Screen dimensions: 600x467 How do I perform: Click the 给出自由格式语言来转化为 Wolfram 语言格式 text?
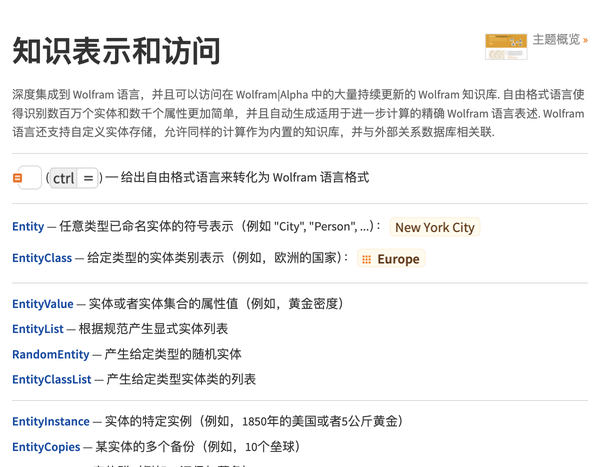point(245,178)
